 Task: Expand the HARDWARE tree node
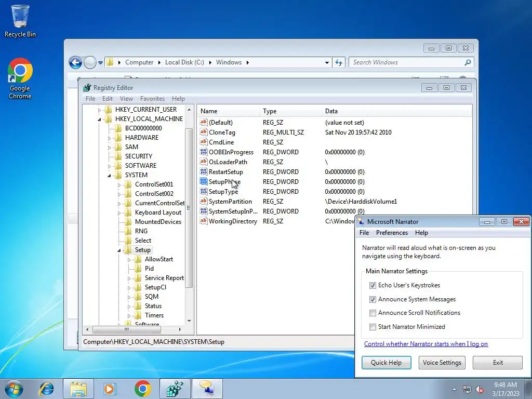click(x=109, y=138)
